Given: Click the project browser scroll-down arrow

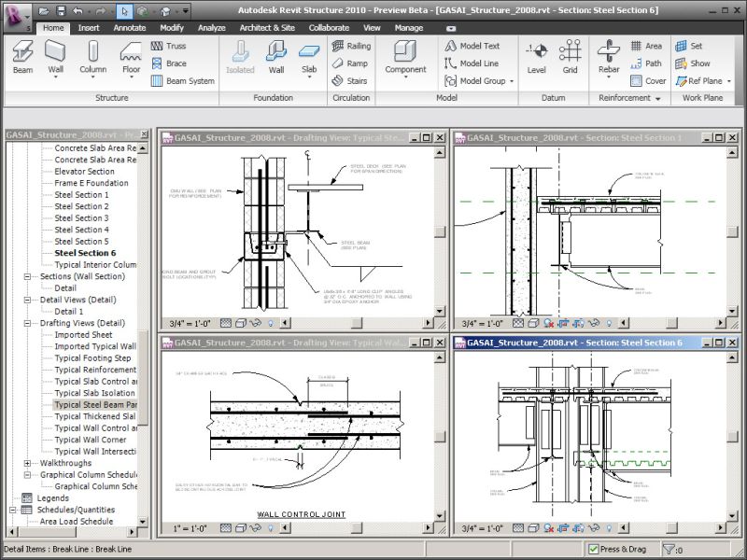Looking at the screenshot, I should 143,522.
